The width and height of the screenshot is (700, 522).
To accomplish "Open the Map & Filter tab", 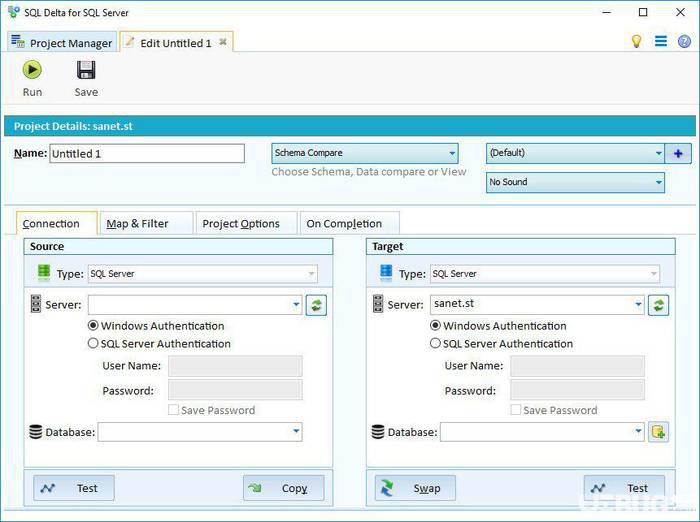I will [146, 223].
